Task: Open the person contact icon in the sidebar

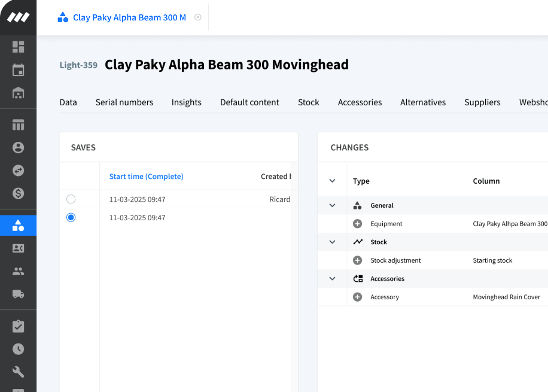Action: (18, 148)
